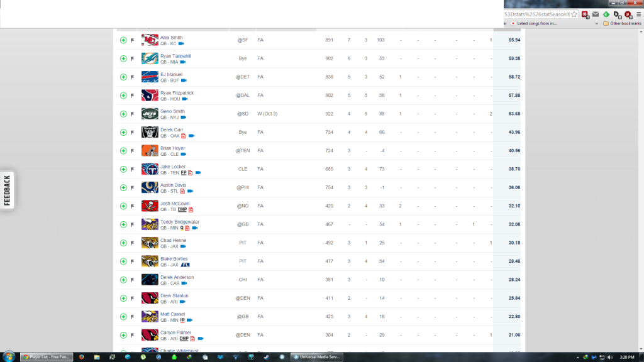Flag Blake Bortles for watching

click(x=132, y=261)
